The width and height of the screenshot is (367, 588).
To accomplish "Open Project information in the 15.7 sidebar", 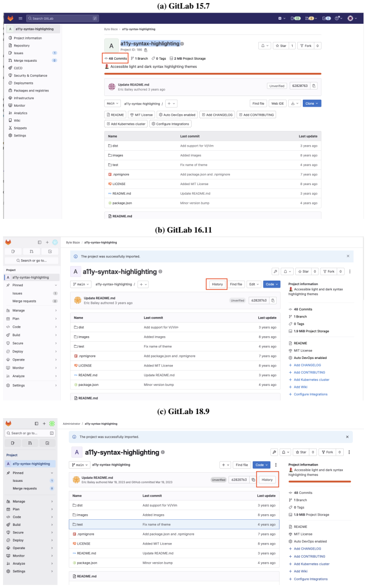I will (28, 38).
